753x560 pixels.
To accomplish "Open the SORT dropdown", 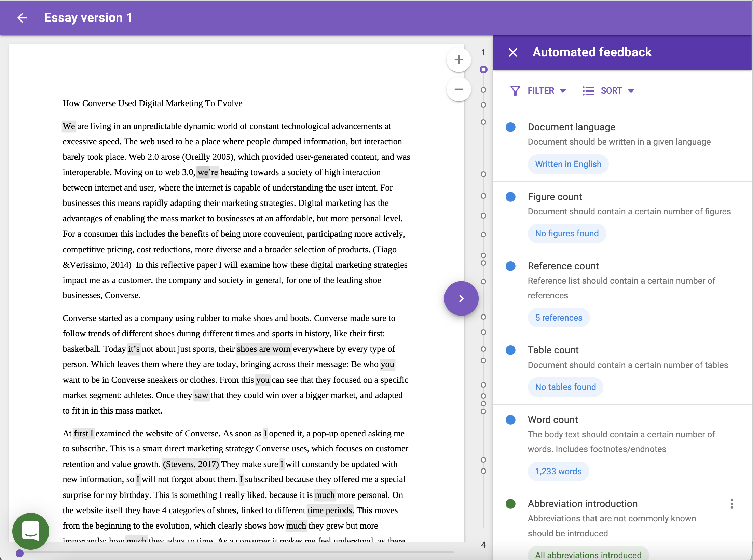I will [618, 91].
